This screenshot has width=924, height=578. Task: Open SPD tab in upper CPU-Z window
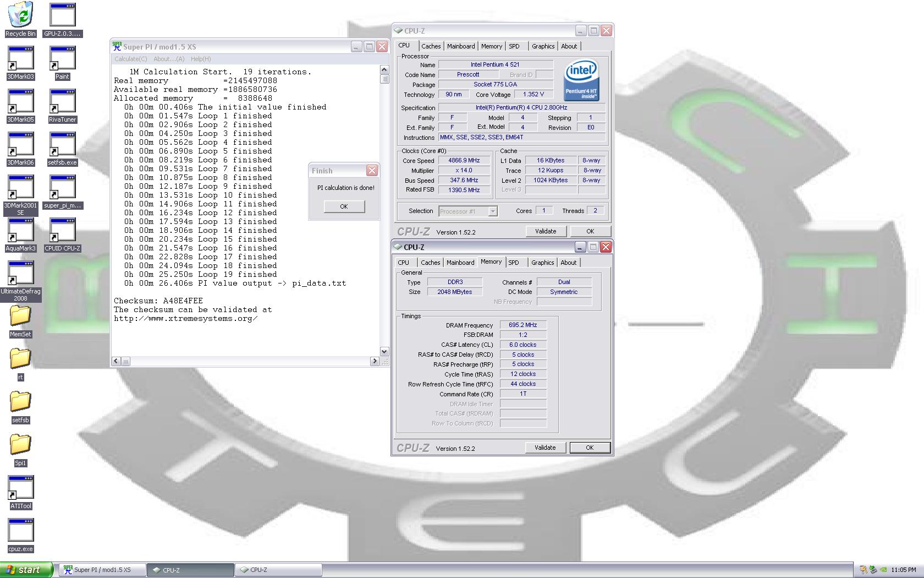coord(514,46)
